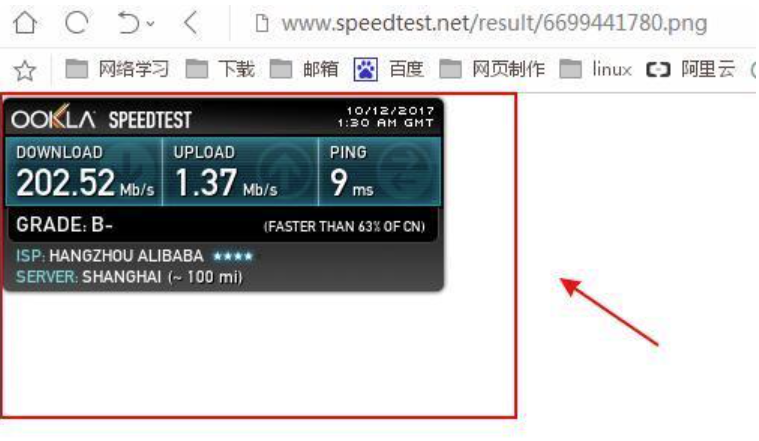This screenshot has width=759, height=441.
Task: Focus the speedtest.net address bar
Action: tap(494, 23)
